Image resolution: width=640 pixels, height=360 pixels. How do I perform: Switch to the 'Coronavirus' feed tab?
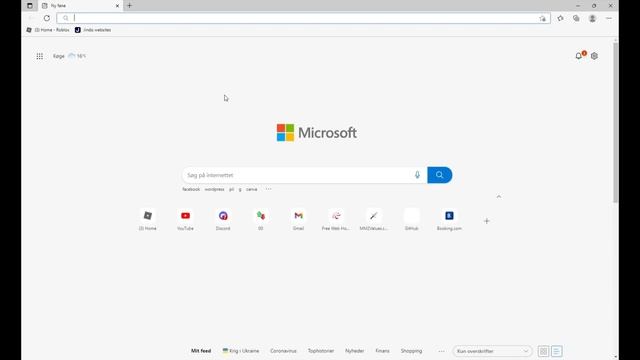tap(283, 351)
